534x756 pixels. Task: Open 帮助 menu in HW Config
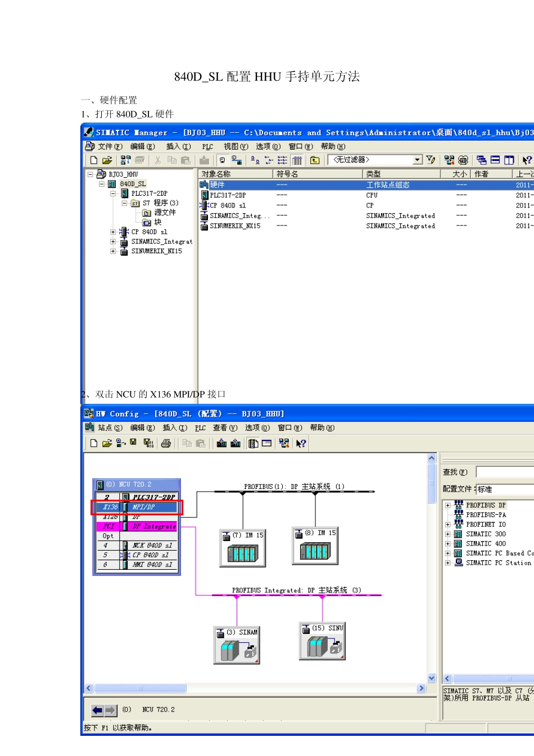coord(322,427)
